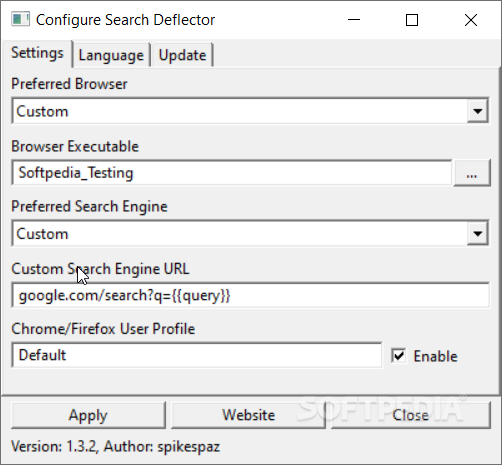Viewport: 502px width, 465px height.
Task: Click the Custom Search Engine URL label
Action: pos(100,269)
